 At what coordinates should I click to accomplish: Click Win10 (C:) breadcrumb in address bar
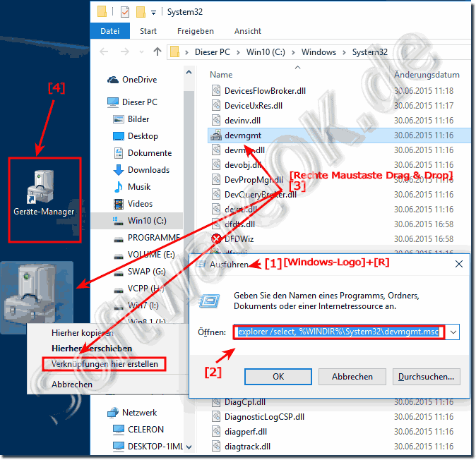266,52
